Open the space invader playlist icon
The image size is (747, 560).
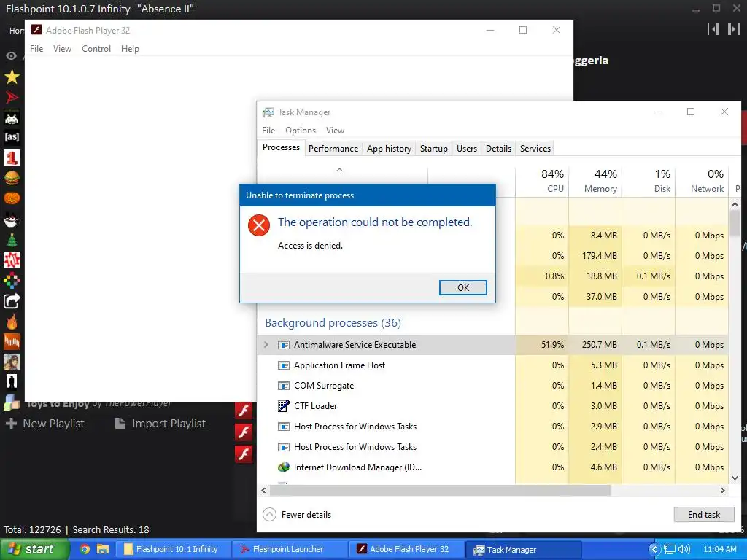point(12,117)
